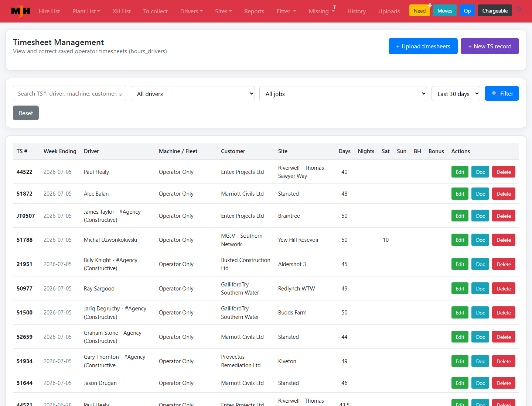Open the Missing dropdown menu
The height and width of the screenshot is (406, 532).
pyautogui.click(x=322, y=11)
